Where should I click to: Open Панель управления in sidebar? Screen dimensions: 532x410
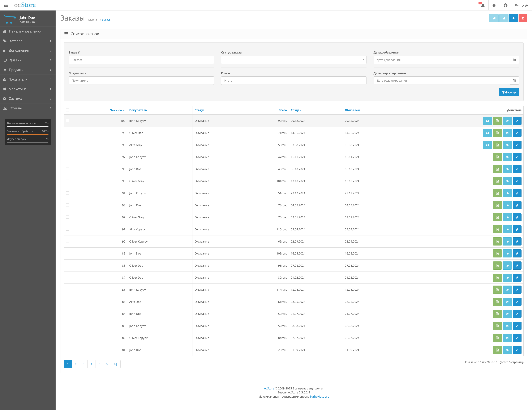tap(28, 31)
